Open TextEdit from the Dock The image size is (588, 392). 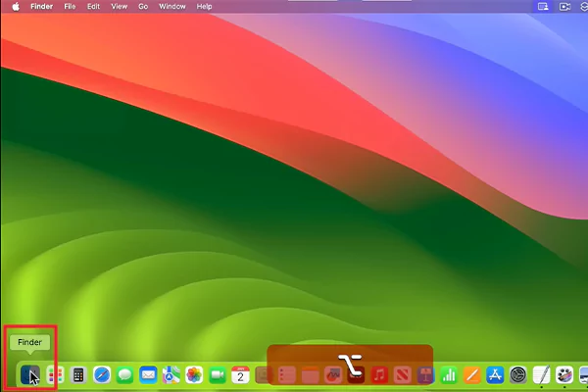point(542,374)
